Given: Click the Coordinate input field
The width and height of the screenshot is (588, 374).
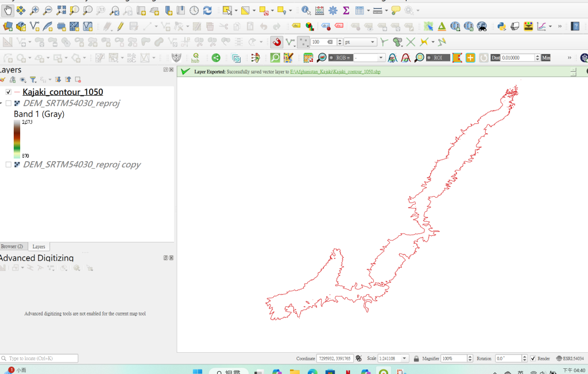Looking at the screenshot, I should (335, 359).
